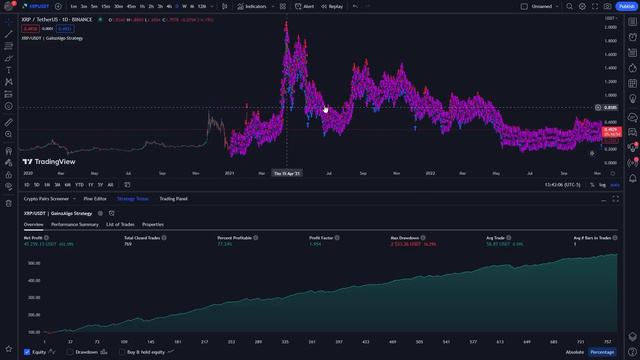Select the 1h timeframe
Image resolution: width=640 pixels, height=360 pixels.
142,7
